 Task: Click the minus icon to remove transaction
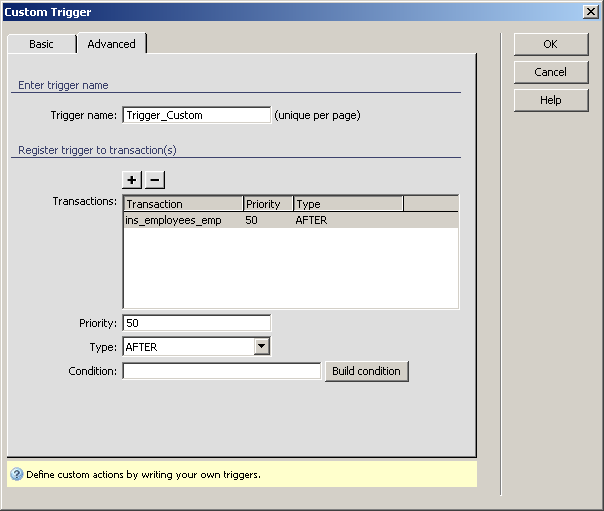pyautogui.click(x=155, y=180)
